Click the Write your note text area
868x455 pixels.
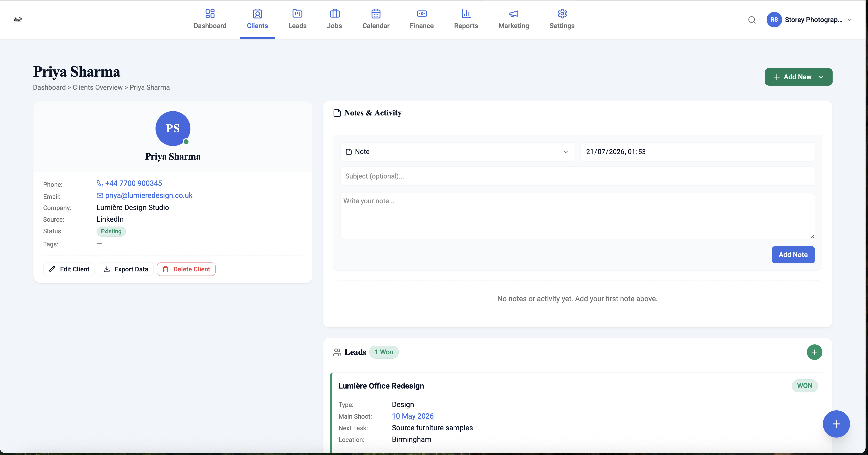click(x=577, y=216)
